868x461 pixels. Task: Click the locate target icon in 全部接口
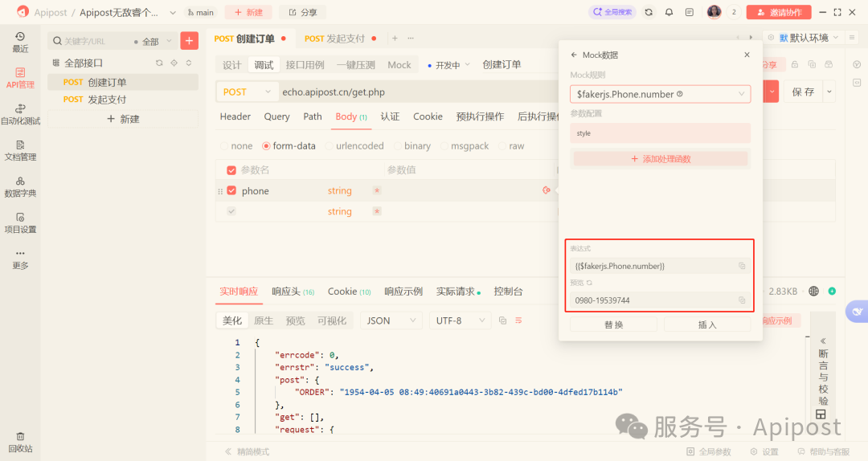[x=174, y=63]
